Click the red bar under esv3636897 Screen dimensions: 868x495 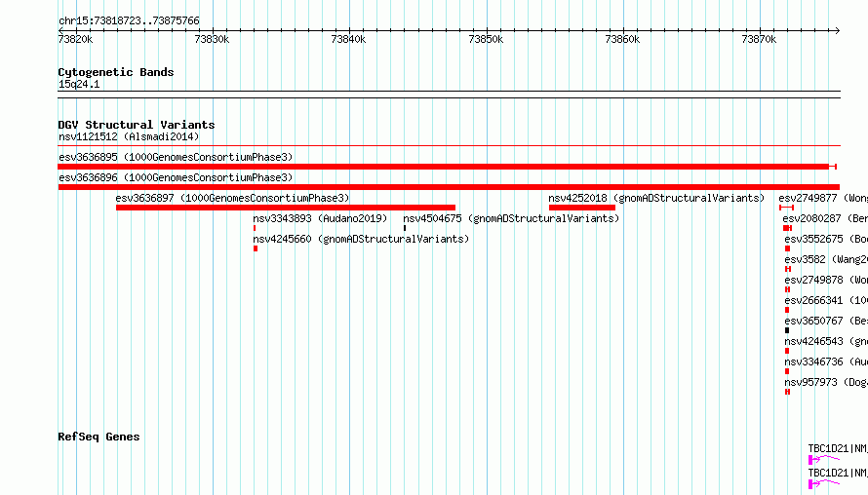[x=286, y=208]
